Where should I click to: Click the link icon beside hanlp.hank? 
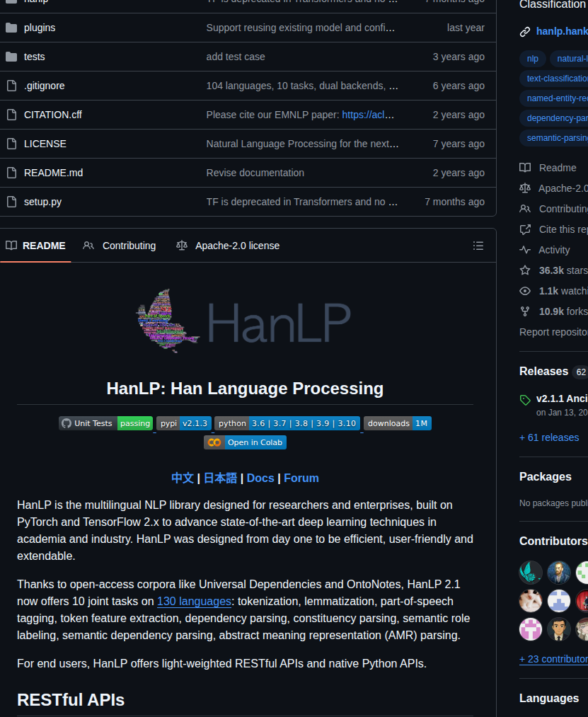[x=525, y=32]
